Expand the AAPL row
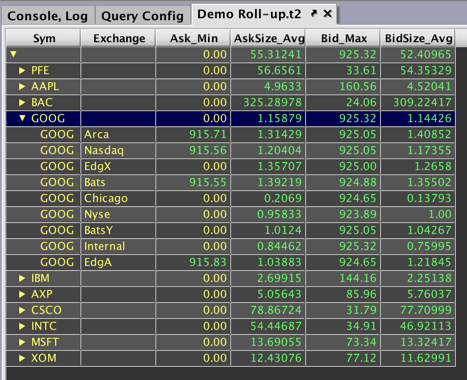467x380 pixels. (x=22, y=86)
